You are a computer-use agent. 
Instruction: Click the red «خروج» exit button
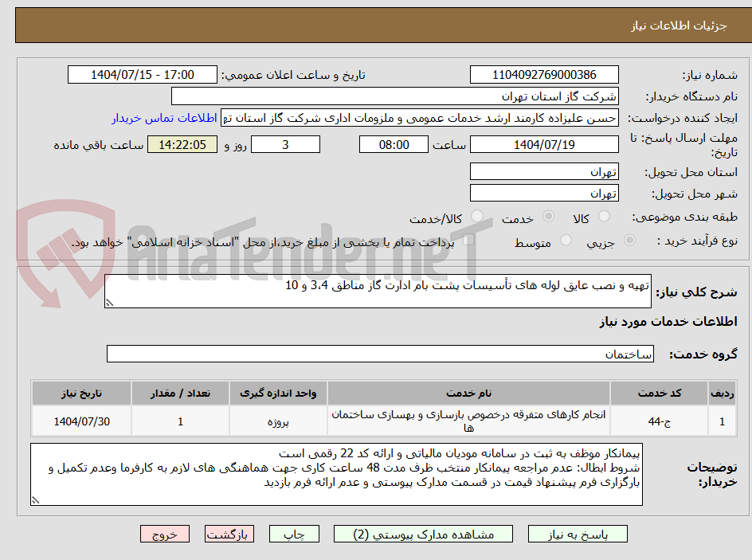click(x=165, y=534)
